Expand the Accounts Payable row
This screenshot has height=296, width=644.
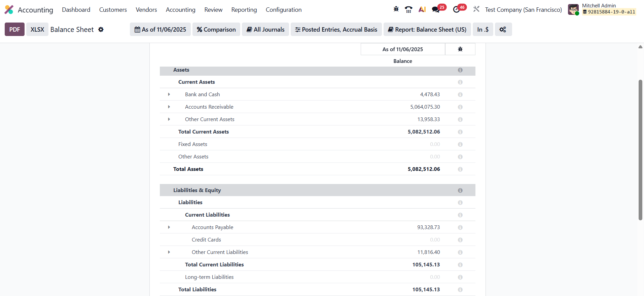(169, 227)
